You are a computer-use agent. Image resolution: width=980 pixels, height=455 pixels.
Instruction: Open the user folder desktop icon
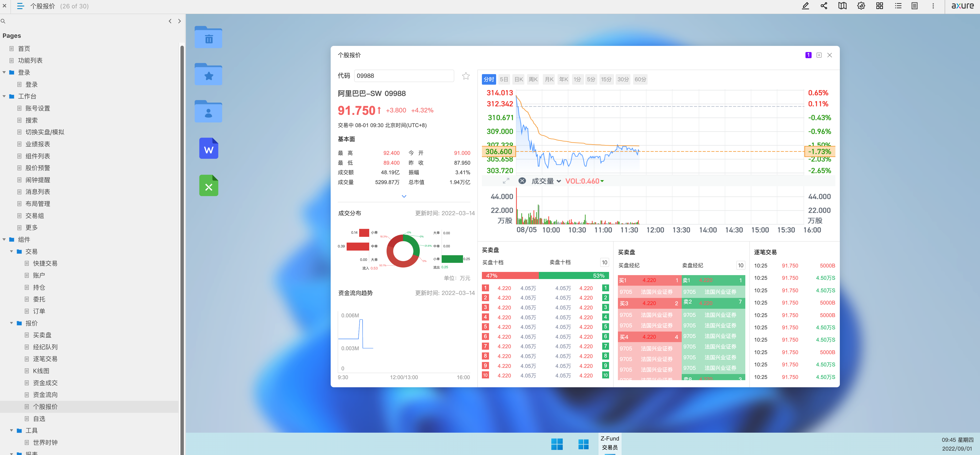tap(208, 111)
